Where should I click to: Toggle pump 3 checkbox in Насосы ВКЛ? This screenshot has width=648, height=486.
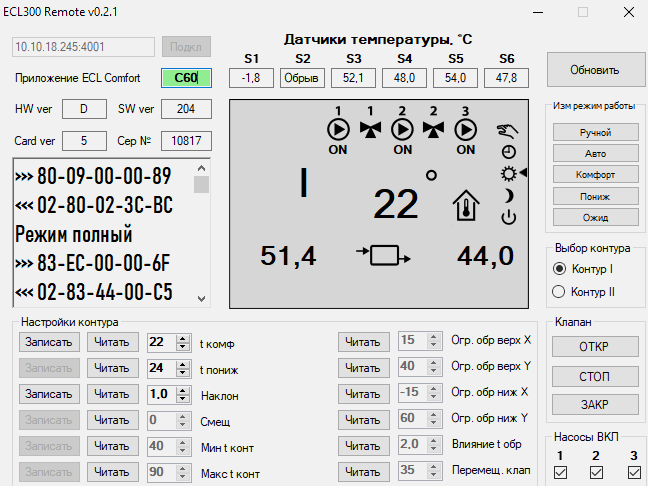pyautogui.click(x=632, y=472)
